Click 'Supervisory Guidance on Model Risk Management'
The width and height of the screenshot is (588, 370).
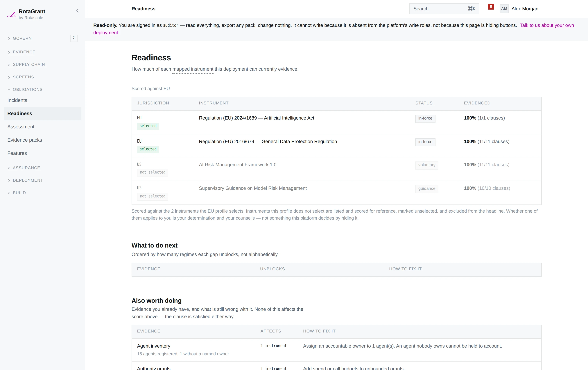[253, 188]
